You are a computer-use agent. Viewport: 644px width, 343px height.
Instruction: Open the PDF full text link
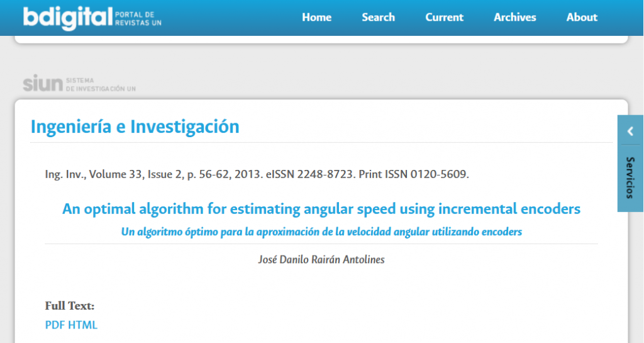tap(55, 325)
